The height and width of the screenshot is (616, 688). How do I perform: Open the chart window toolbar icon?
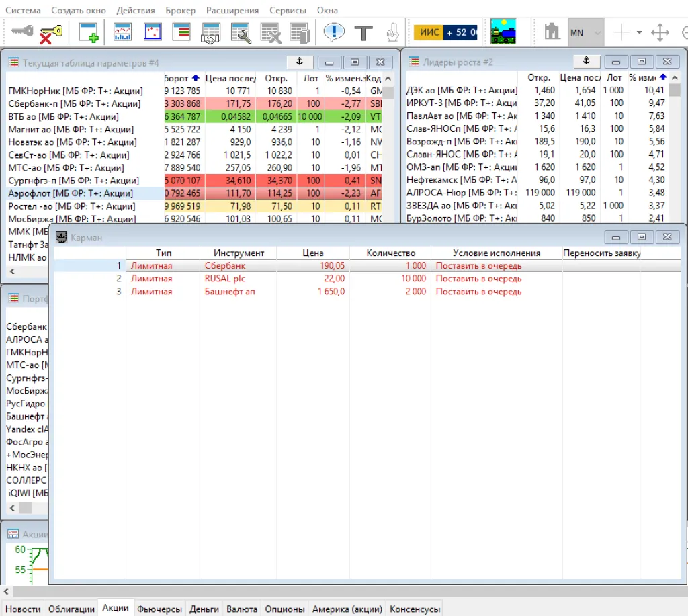[122, 32]
